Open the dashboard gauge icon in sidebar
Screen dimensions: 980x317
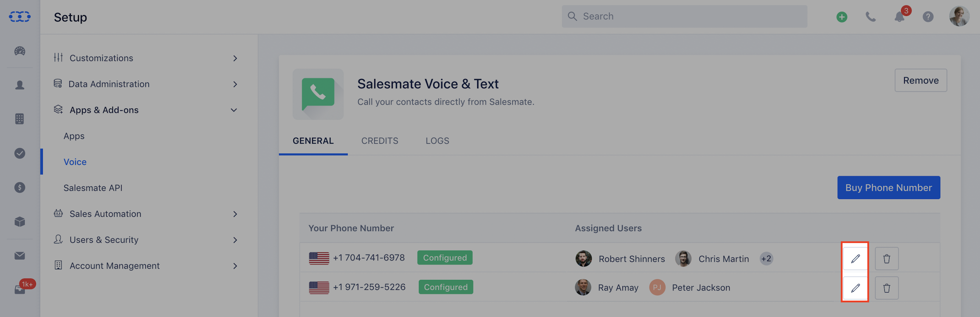(x=20, y=51)
